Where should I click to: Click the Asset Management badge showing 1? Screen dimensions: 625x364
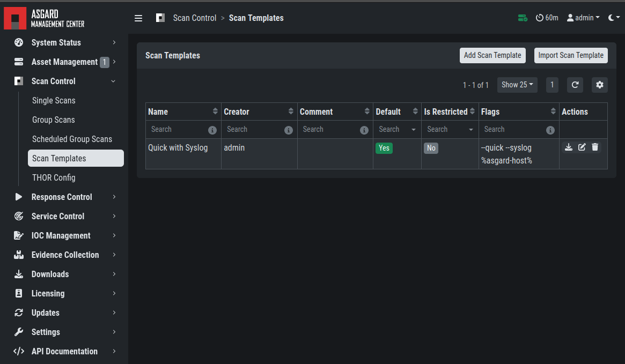(105, 62)
